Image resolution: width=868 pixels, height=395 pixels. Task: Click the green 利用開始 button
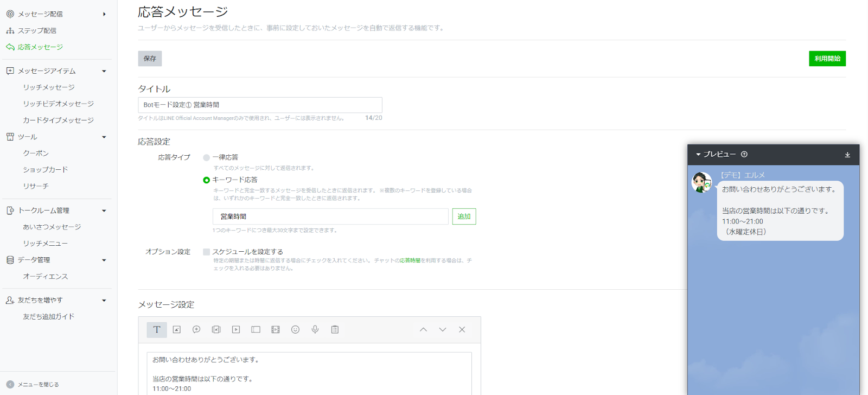pyautogui.click(x=827, y=59)
